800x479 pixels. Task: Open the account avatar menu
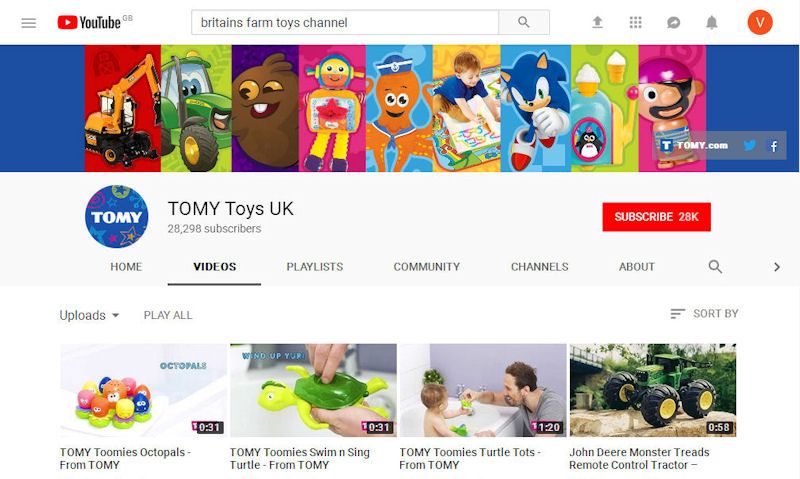coord(760,22)
